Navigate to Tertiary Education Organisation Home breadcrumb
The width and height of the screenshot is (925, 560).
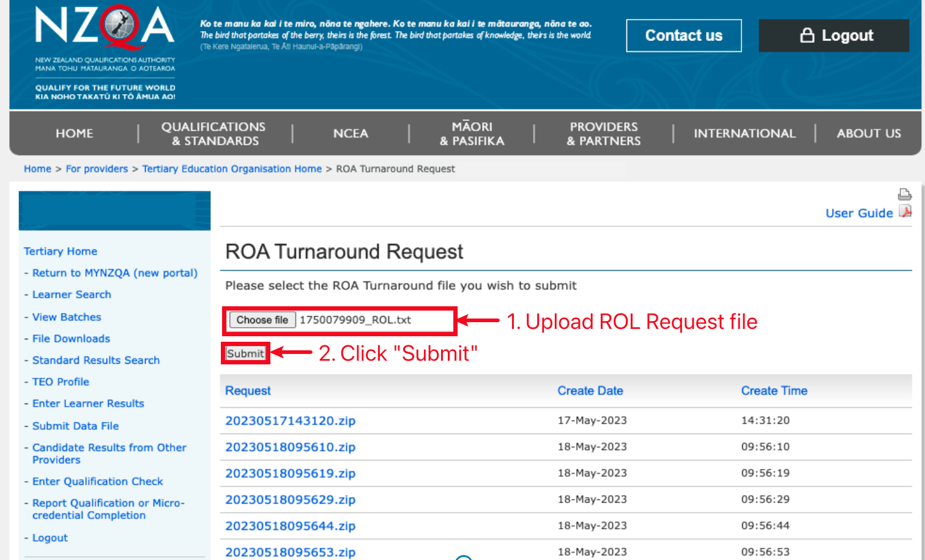pos(232,169)
